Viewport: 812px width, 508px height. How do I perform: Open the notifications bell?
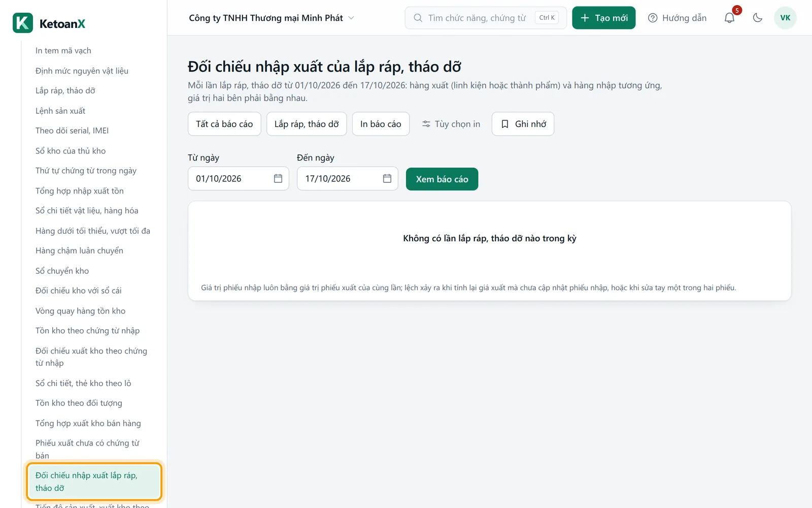click(729, 18)
